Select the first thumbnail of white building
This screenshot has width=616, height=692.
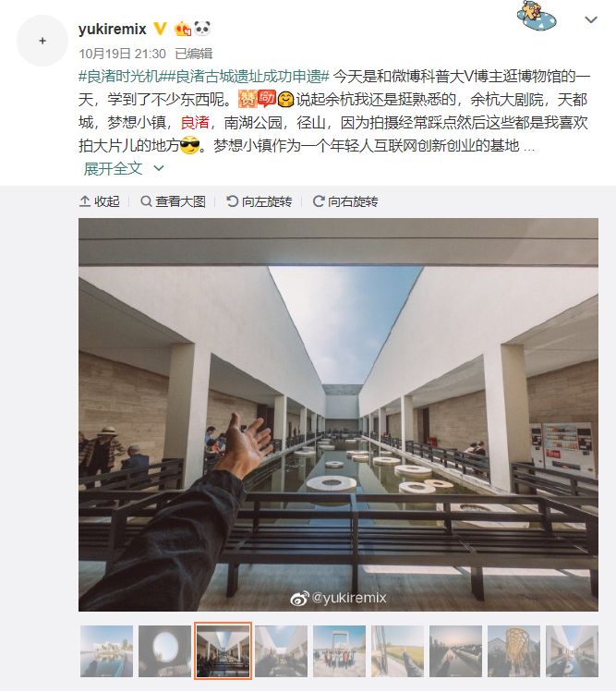[x=106, y=651]
